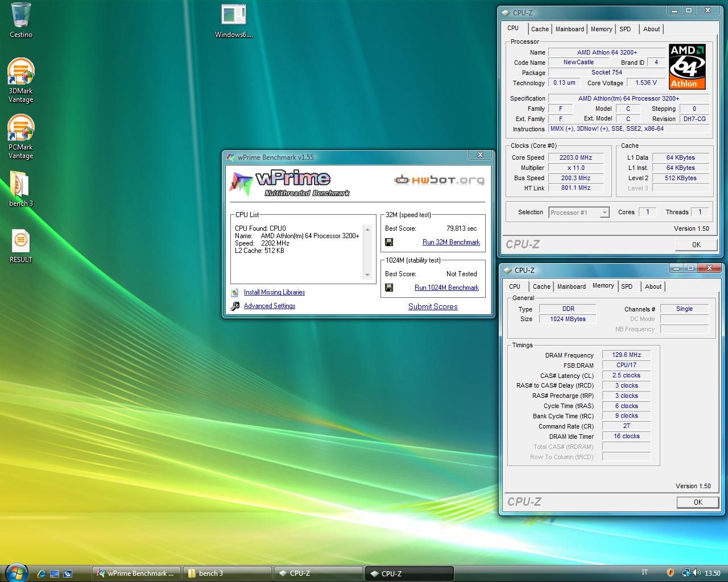Select the bench 3 taskbar button
The width and height of the screenshot is (728, 582).
[228, 573]
